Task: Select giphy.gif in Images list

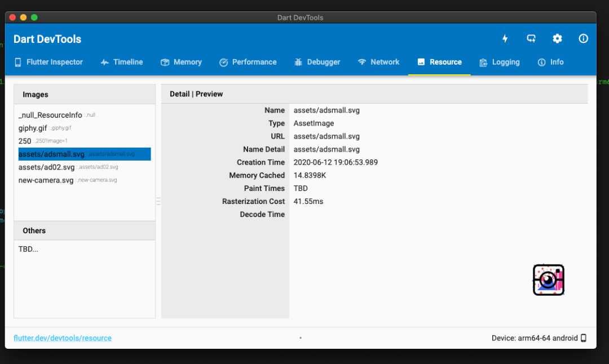Action: pyautogui.click(x=32, y=128)
